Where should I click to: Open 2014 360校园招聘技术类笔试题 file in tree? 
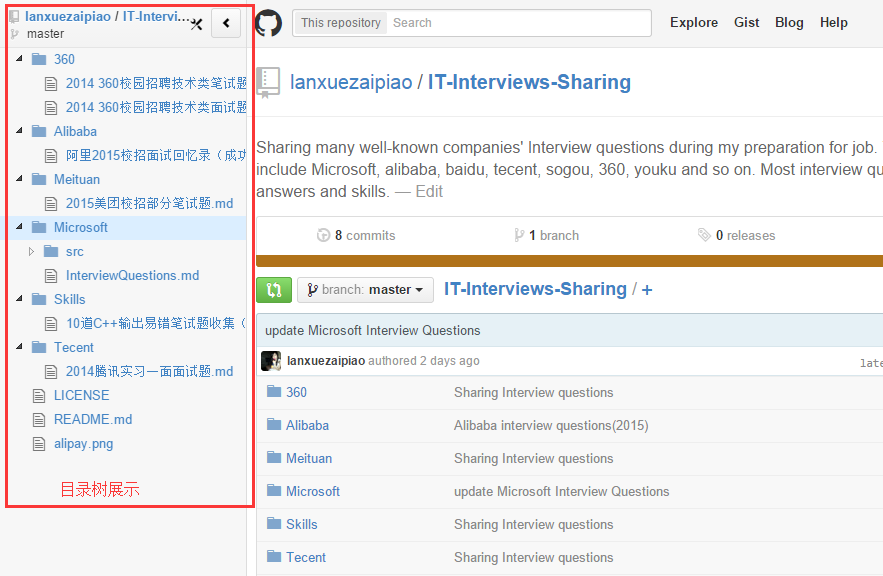tap(156, 83)
